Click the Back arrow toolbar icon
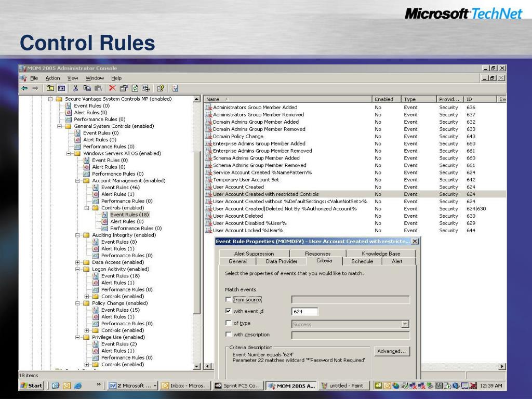This screenshot has width=532, height=399. pos(24,88)
